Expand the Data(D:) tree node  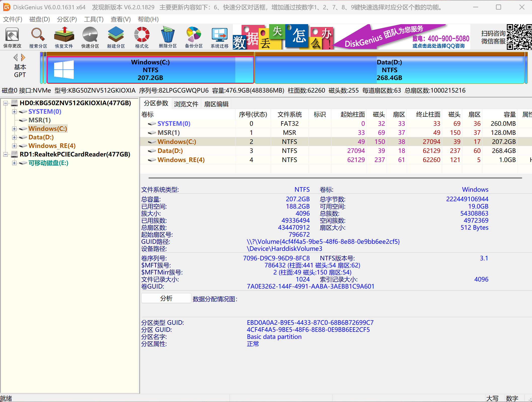point(14,137)
